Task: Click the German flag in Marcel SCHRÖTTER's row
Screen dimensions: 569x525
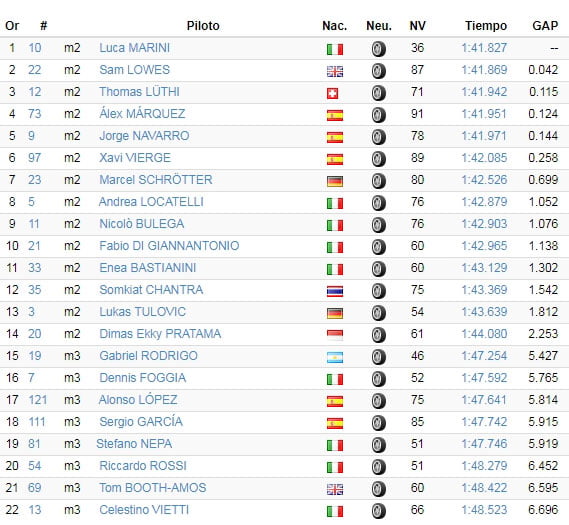Action: 335,181
